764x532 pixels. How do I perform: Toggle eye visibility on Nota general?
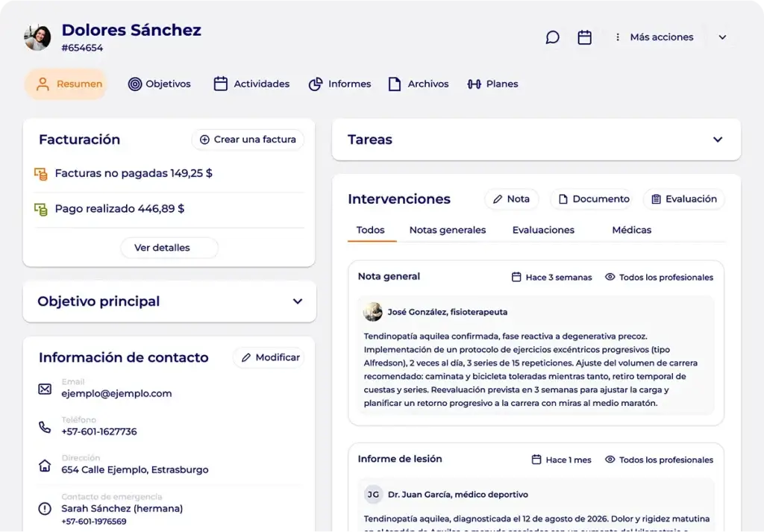coord(610,277)
